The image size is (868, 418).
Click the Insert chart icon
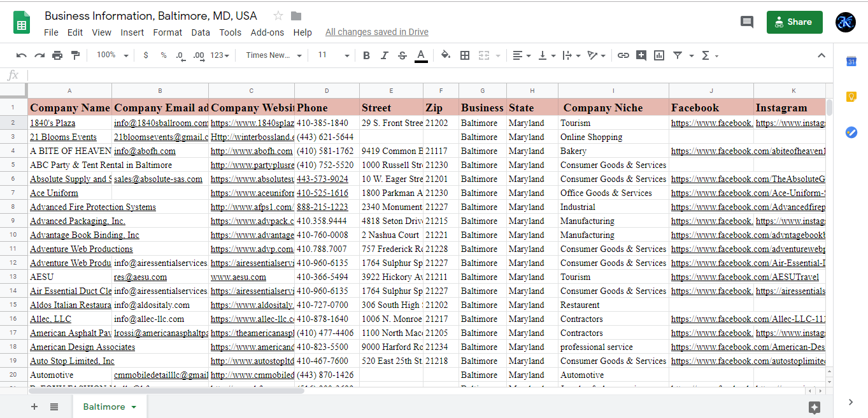pos(659,55)
